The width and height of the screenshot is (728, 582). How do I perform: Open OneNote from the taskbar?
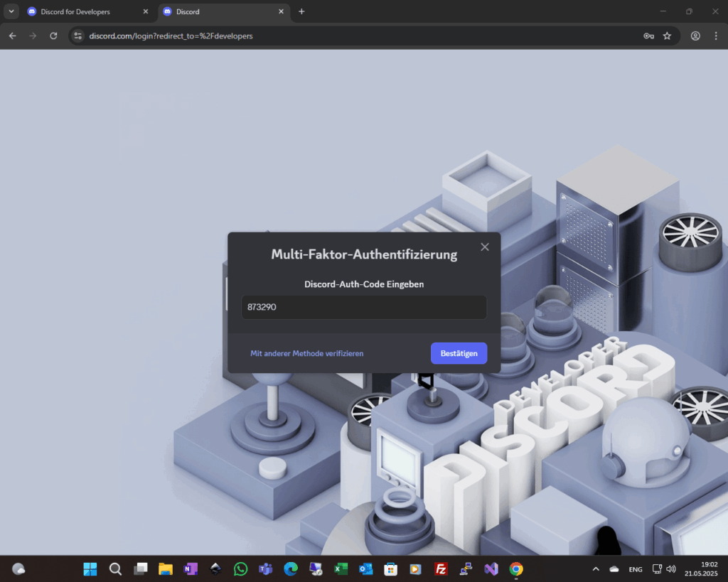coord(191,569)
